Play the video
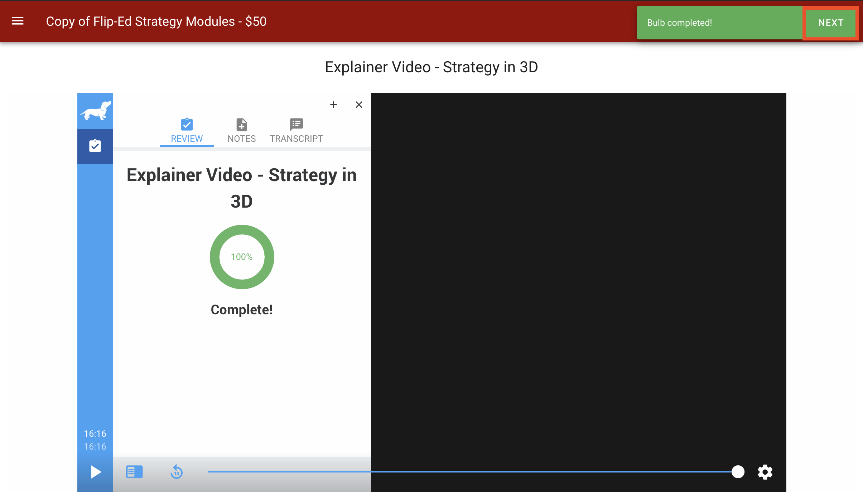863x504 pixels. click(95, 472)
